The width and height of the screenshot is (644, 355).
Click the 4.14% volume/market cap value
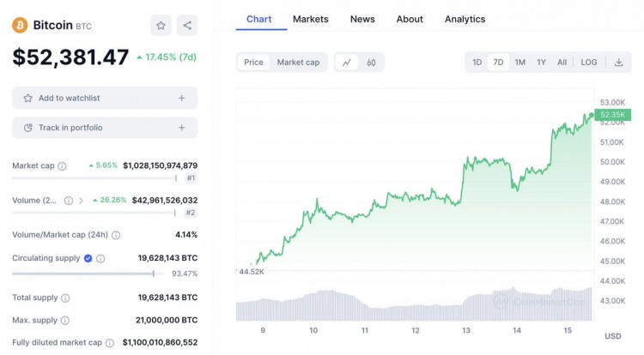(x=186, y=235)
